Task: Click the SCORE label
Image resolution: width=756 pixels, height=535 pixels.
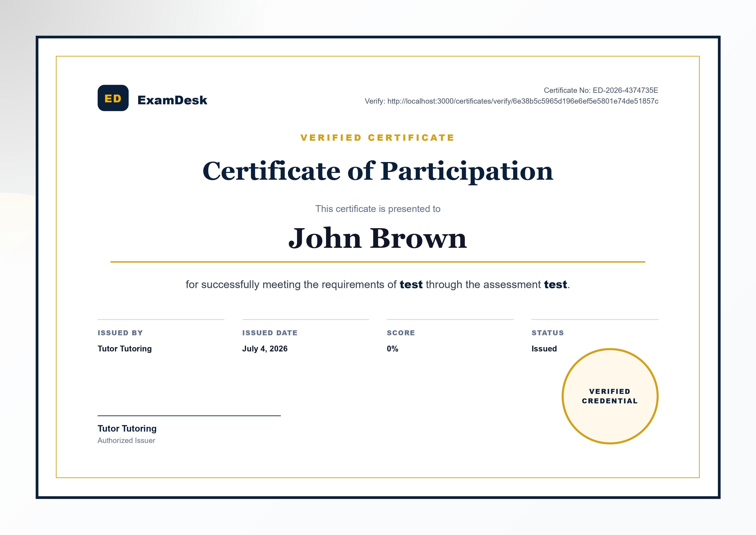Action: (x=401, y=333)
